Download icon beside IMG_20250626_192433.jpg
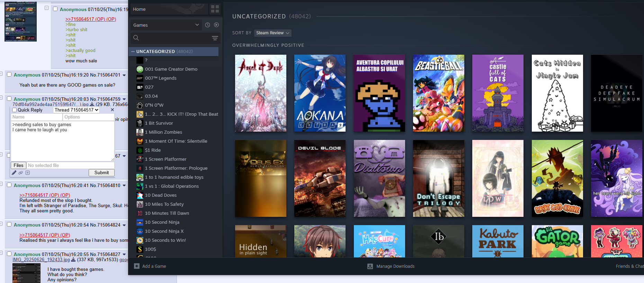644x283 pixels. click(x=73, y=260)
